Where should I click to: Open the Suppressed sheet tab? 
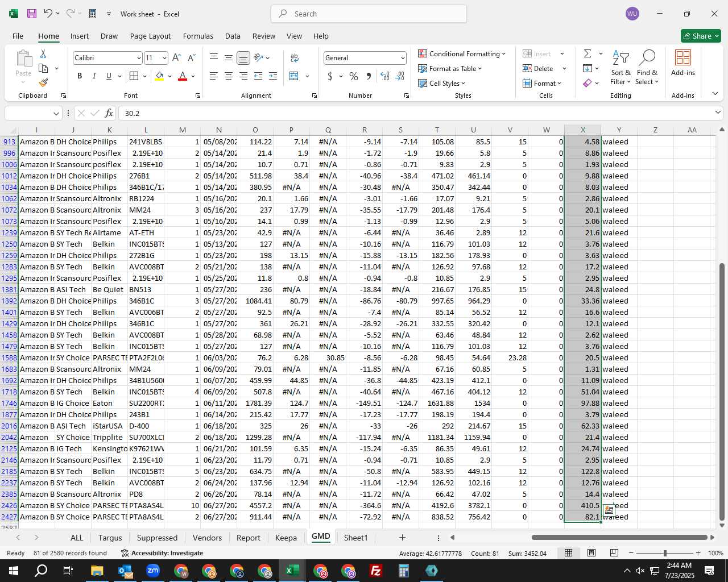coord(157,538)
